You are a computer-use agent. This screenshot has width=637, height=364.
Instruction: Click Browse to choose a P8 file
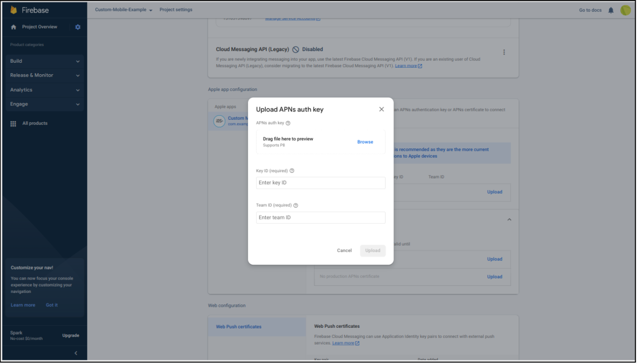365,142
